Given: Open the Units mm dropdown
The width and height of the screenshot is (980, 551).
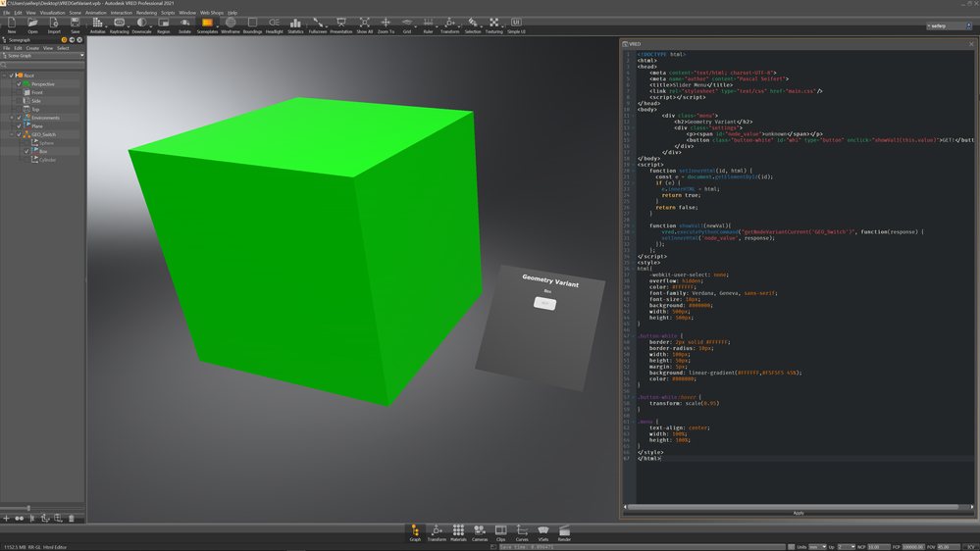Looking at the screenshot, I should click(x=817, y=547).
